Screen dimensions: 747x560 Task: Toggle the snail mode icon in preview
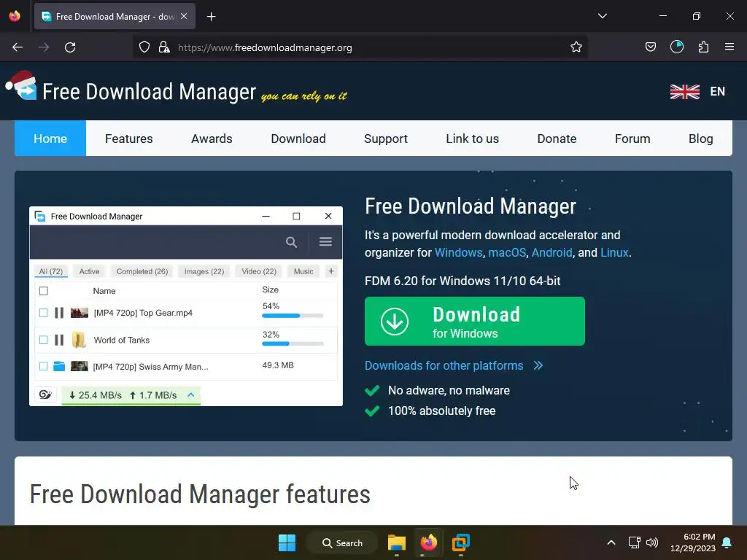pos(45,394)
